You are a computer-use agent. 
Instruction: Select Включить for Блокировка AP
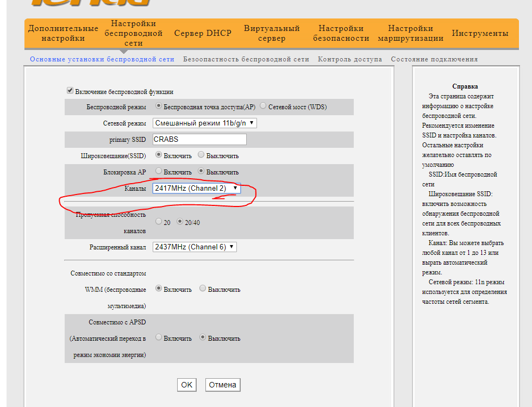[159, 171]
